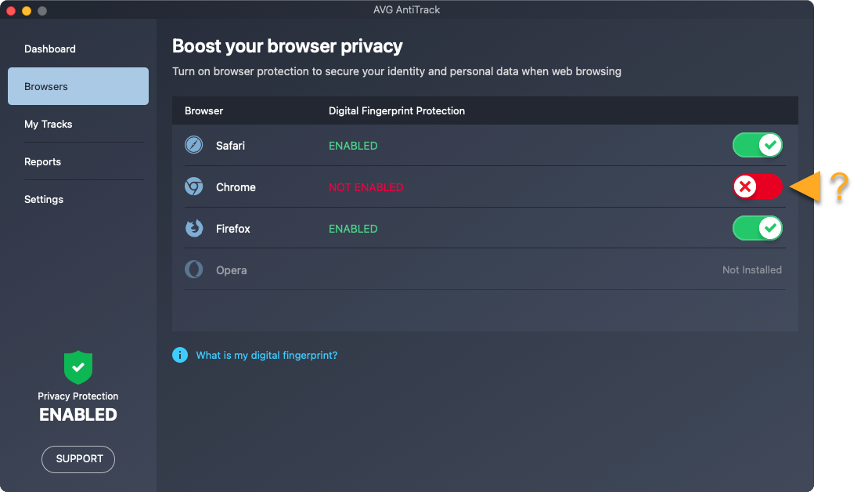Click the orange question mark annotation
This screenshot has height=492, width=868.
[x=839, y=186]
